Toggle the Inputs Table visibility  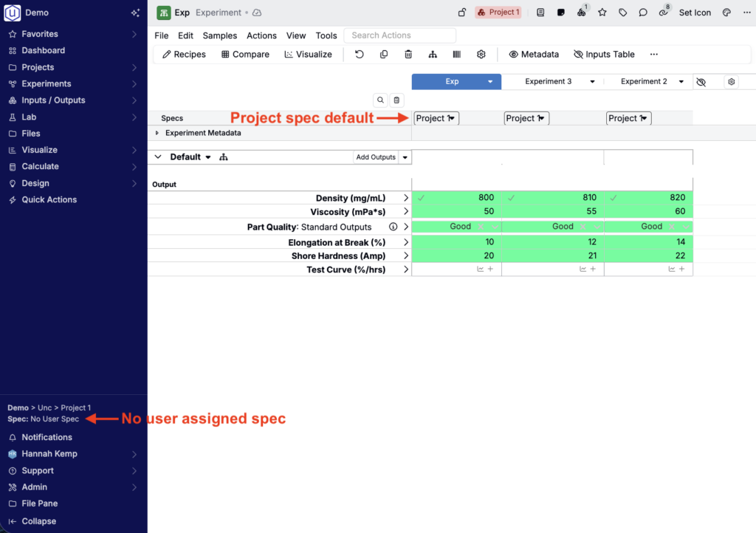coord(604,55)
